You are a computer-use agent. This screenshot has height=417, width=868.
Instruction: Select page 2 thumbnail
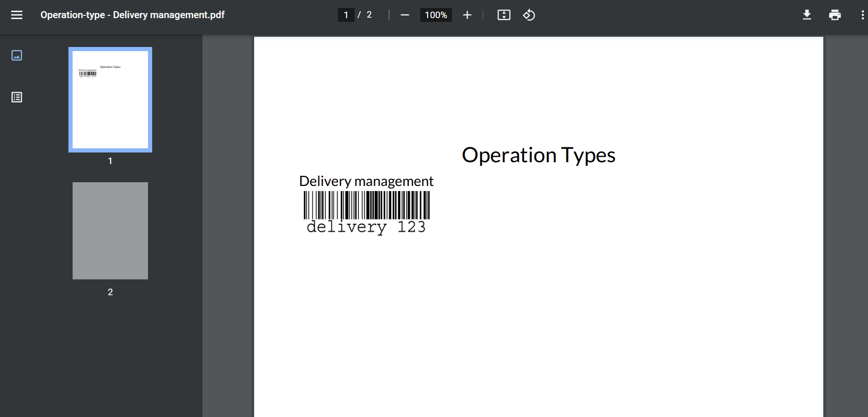coord(110,231)
